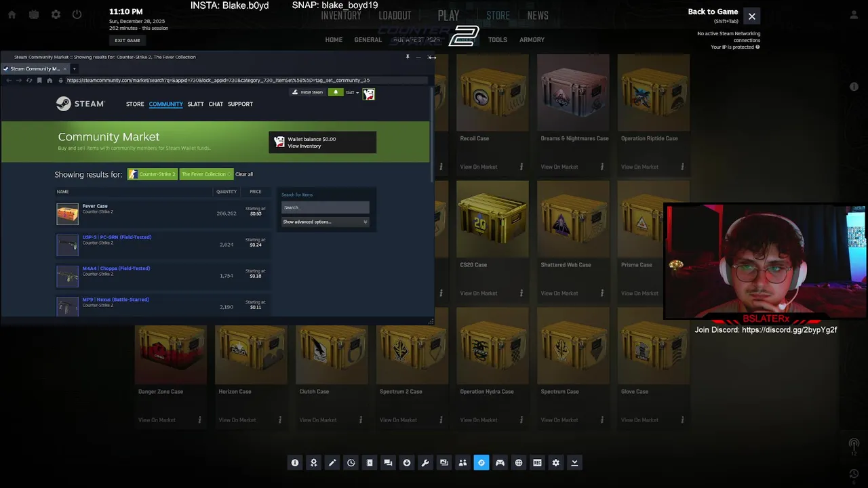868x488 pixels.
Task: Open the guides book icon in overlay toolbar
Action: [x=370, y=463]
